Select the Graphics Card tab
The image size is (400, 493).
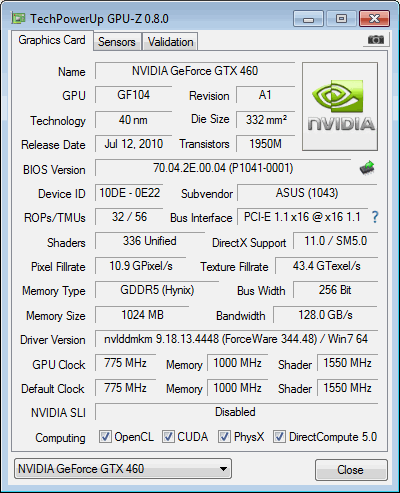point(52,40)
